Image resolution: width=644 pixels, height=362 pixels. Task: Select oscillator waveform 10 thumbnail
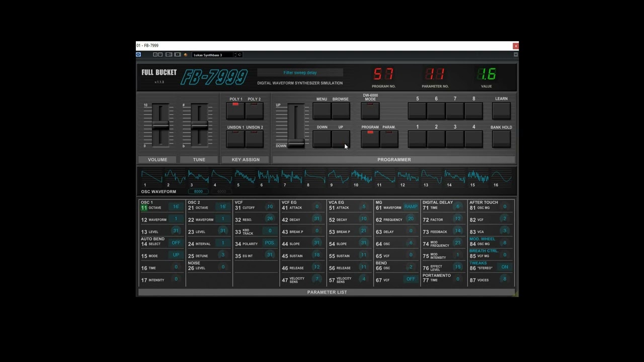(x=362, y=177)
